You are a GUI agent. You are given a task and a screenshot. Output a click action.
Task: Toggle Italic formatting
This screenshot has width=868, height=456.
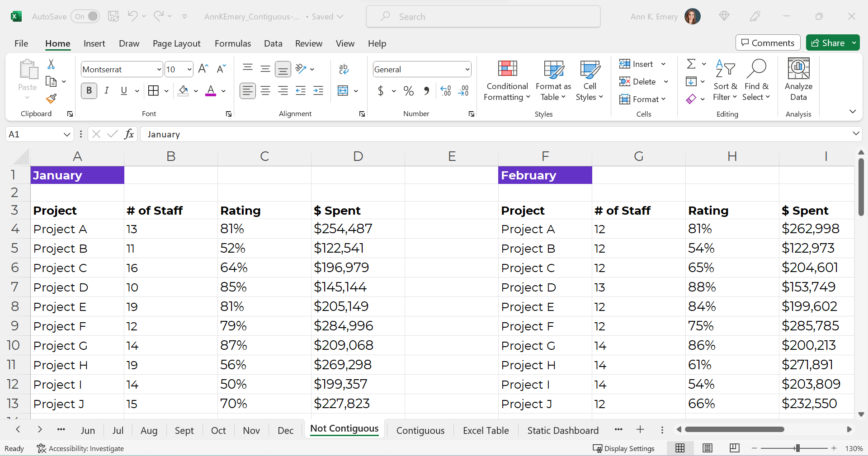point(107,91)
